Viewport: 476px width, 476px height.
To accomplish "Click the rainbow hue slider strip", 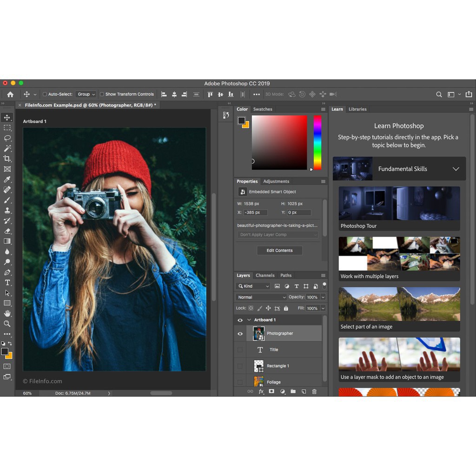I will [x=317, y=142].
